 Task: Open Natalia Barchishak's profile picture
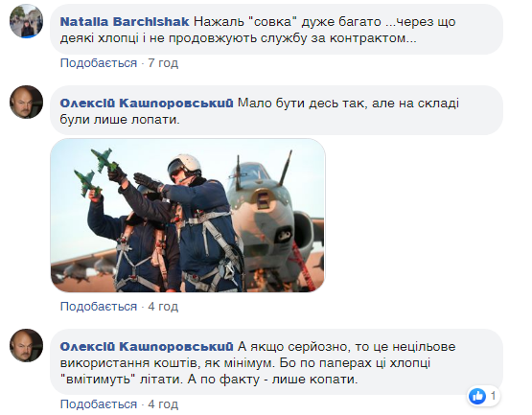26,21
